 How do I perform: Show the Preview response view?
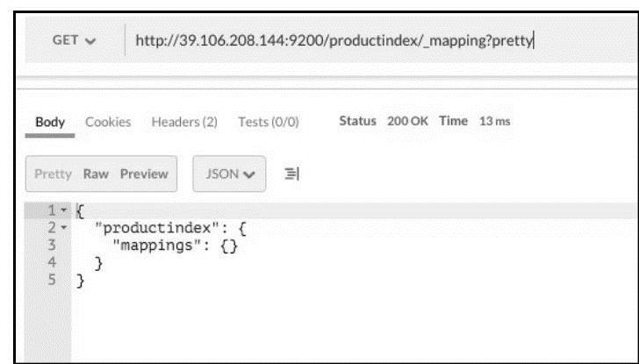(x=145, y=173)
